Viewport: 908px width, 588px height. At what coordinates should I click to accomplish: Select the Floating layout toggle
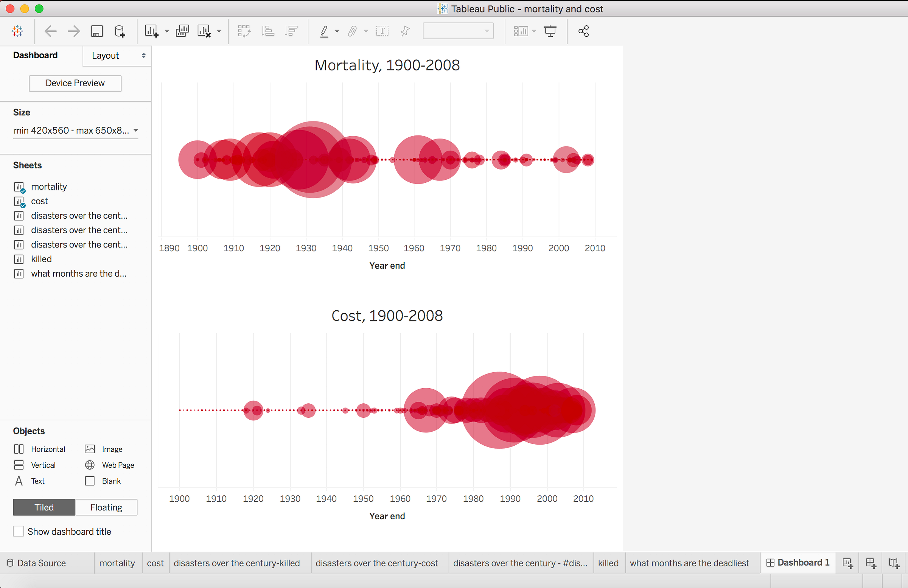(106, 507)
